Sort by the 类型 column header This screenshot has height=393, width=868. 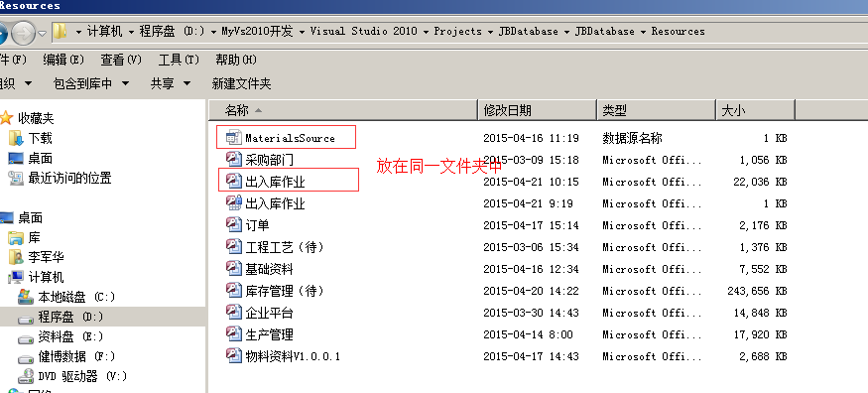tap(657, 110)
